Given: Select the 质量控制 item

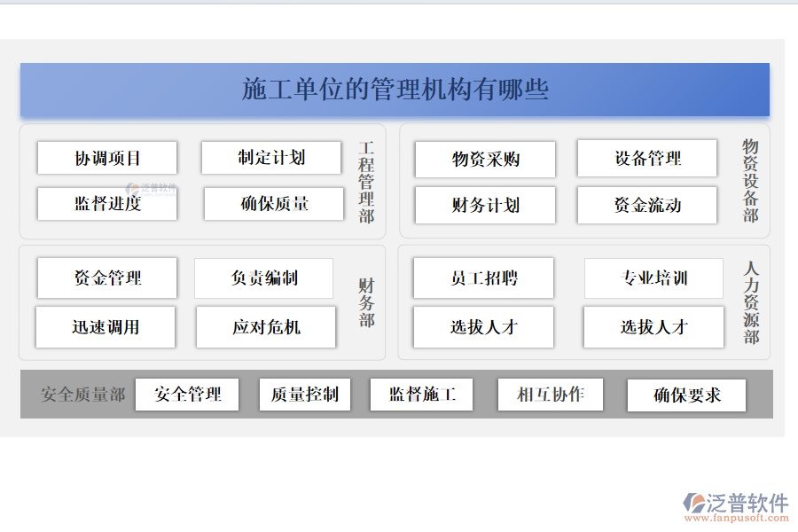Looking at the screenshot, I should click(304, 395).
